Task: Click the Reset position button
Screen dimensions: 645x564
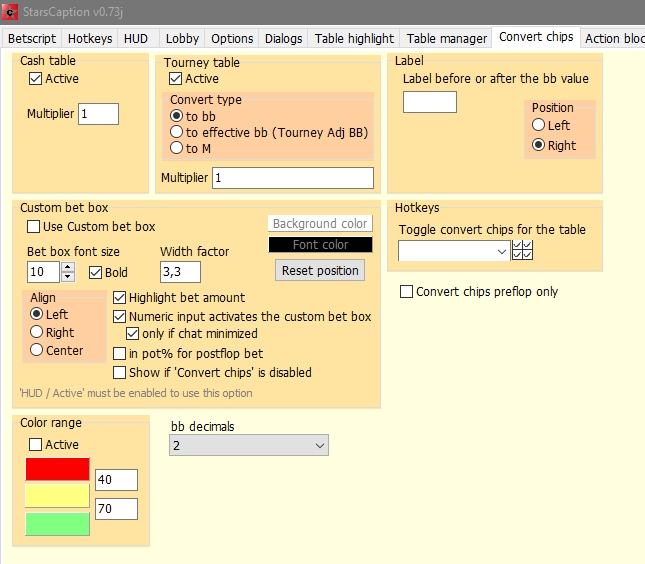Action: 320,270
